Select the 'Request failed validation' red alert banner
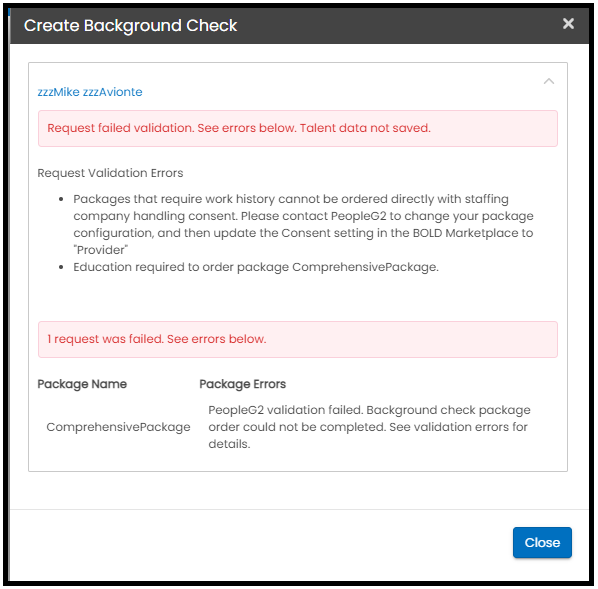This screenshot has width=598, height=589. (297, 128)
